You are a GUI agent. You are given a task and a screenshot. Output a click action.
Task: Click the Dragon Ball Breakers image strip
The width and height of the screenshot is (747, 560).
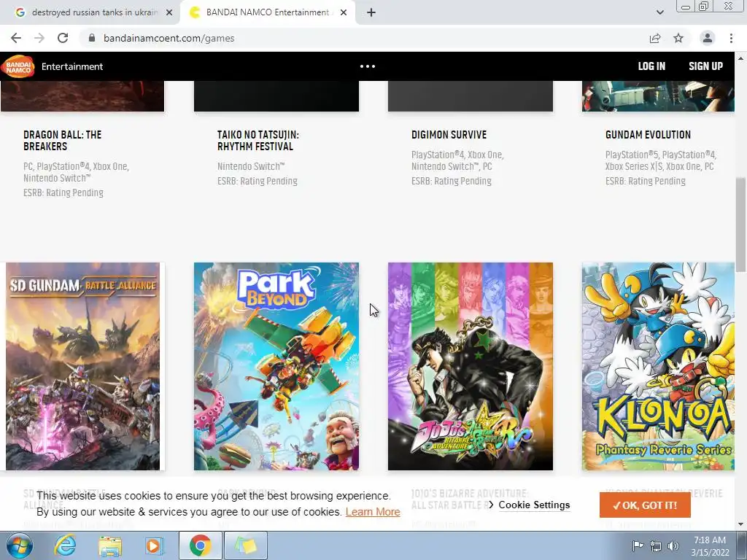(x=82, y=96)
